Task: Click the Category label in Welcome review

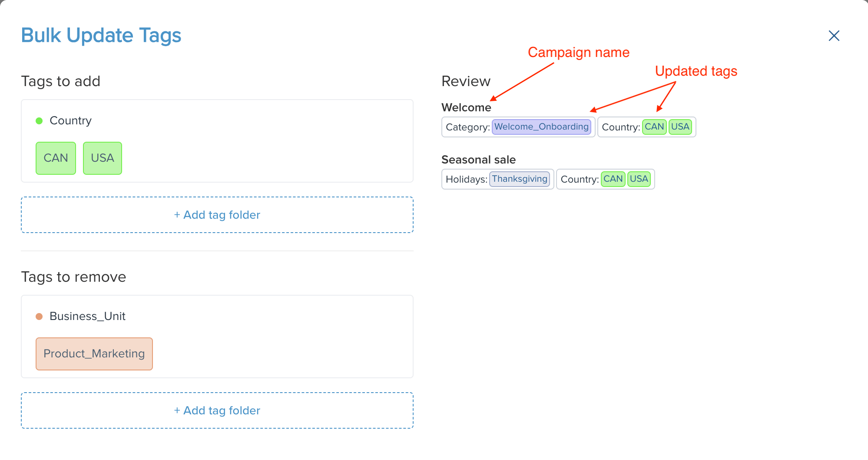Action: (x=467, y=127)
